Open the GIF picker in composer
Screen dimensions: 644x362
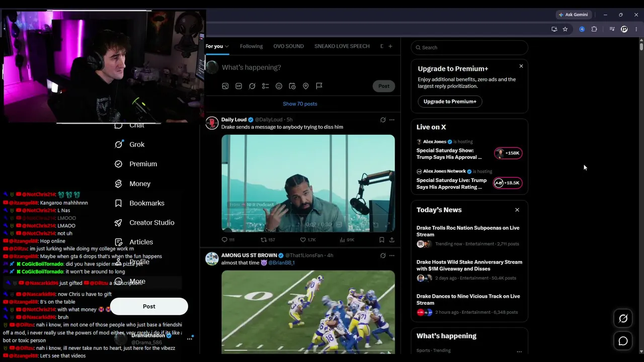239,86
